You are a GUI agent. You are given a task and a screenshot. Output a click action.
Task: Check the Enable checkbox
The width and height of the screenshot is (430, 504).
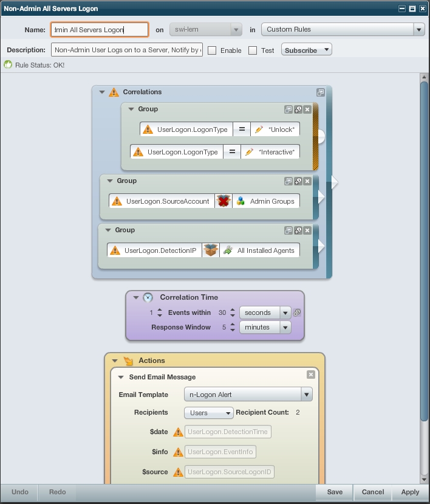click(212, 50)
